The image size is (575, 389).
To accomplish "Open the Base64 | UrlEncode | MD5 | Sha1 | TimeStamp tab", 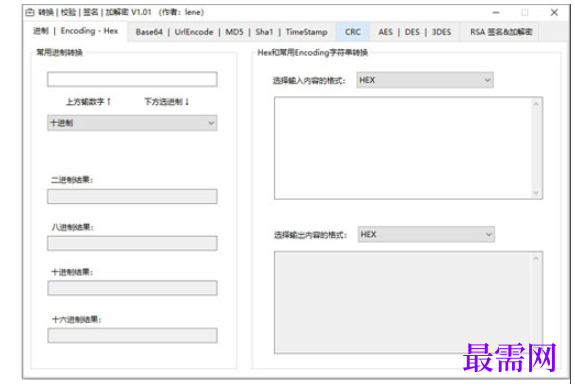I will (x=231, y=32).
